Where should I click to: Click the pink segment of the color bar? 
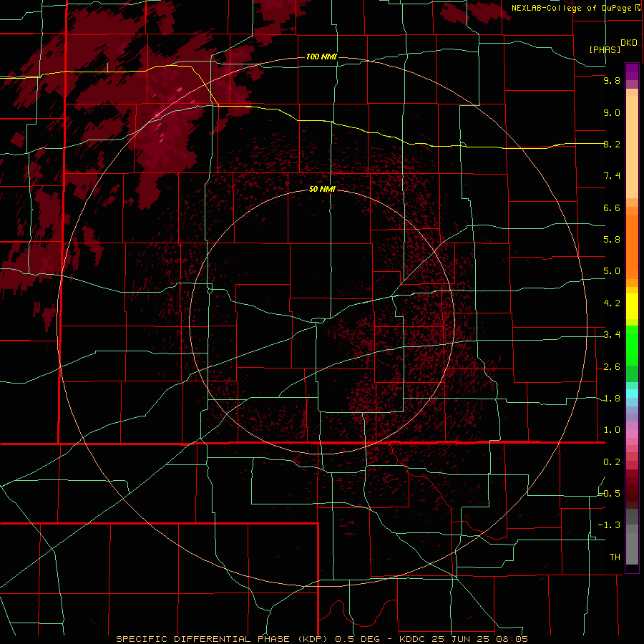click(x=632, y=434)
